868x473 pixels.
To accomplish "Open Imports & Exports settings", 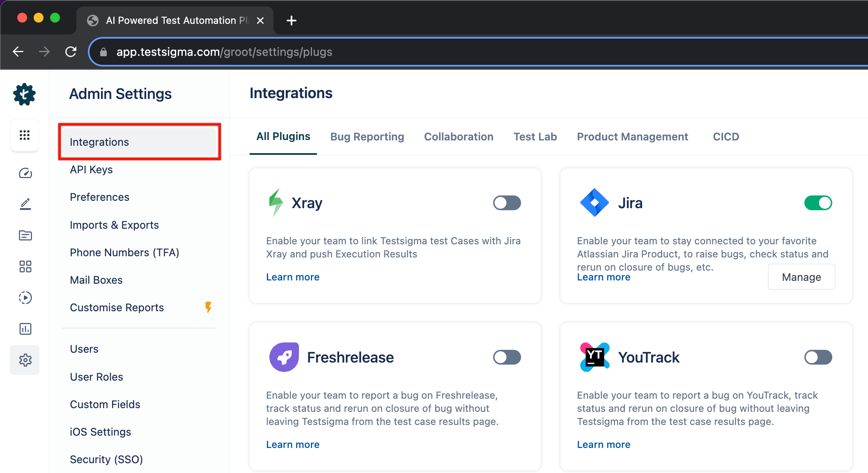I will click(114, 225).
